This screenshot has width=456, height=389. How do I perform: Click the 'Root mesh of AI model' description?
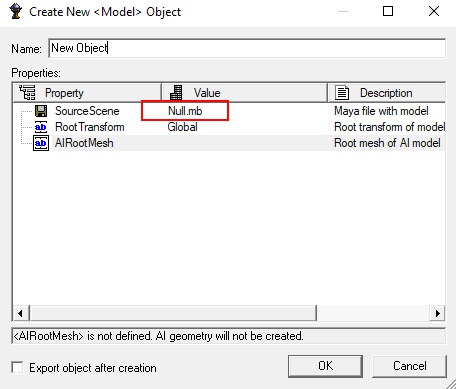pos(387,143)
